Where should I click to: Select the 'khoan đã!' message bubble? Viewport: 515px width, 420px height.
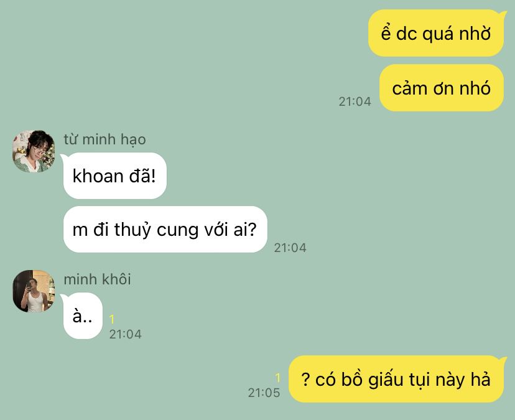pos(114,176)
